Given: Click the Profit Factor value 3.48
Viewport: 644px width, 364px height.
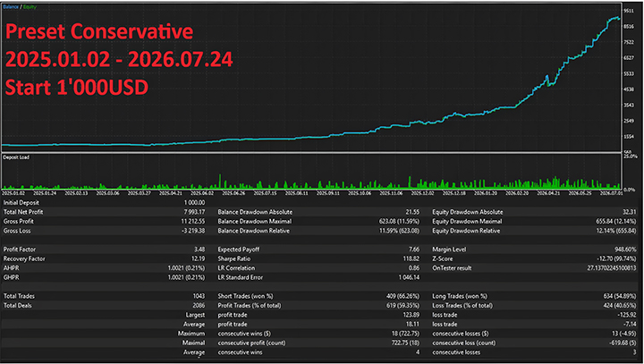Looking at the screenshot, I should [199, 250].
